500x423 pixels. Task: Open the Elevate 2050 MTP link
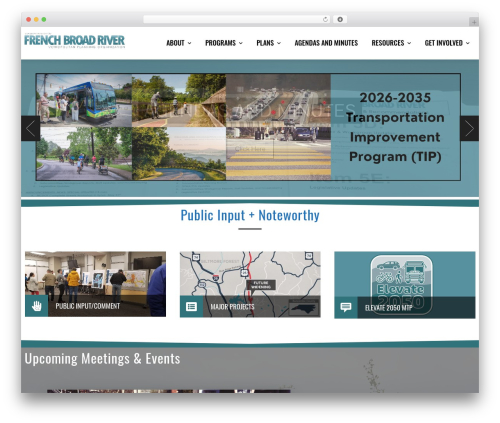pyautogui.click(x=389, y=308)
